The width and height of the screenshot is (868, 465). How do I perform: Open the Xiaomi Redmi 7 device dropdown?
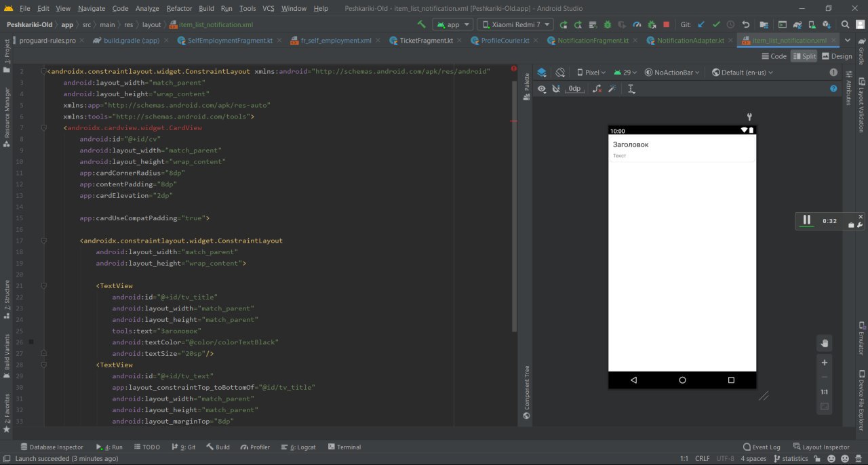pyautogui.click(x=515, y=24)
